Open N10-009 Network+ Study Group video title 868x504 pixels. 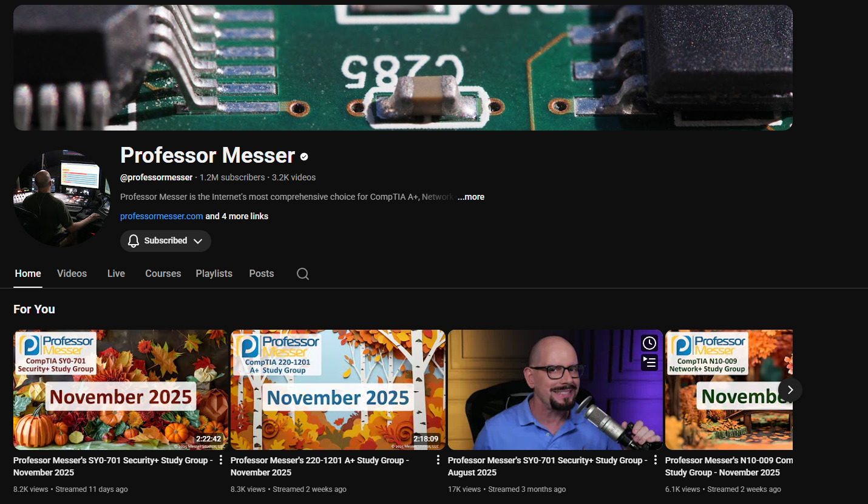[728, 466]
